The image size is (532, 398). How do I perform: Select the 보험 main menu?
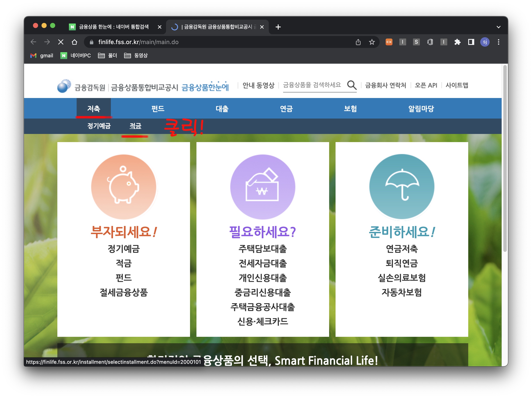pos(350,108)
